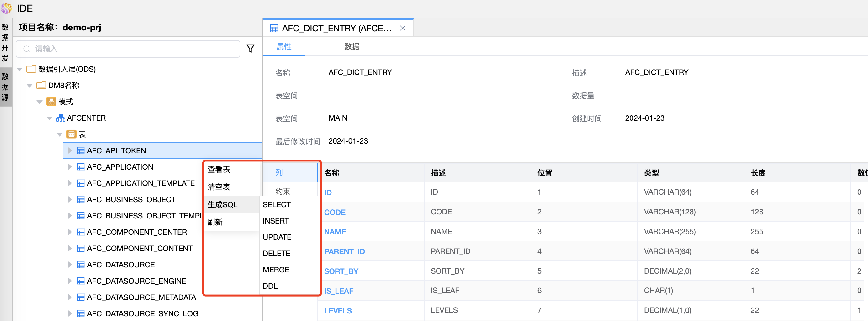Image resolution: width=868 pixels, height=321 pixels.
Task: Collapse the AFCENTER schema node
Action: (50, 118)
